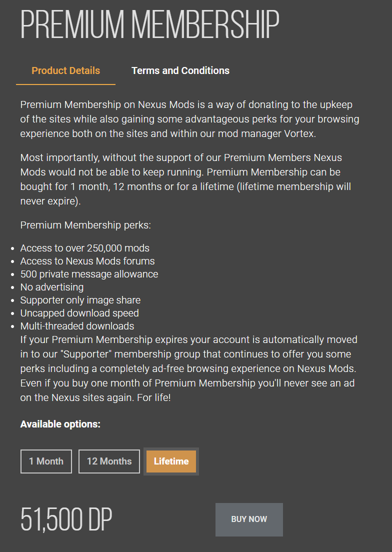Screen dimensions: 392x552
Task: Open the Product Details tab
Action: pyautogui.click(x=66, y=71)
